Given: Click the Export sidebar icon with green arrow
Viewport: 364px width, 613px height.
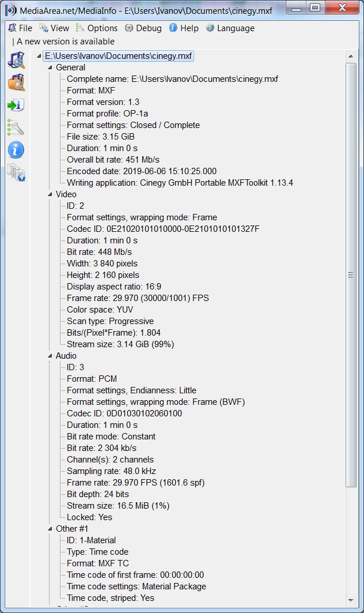Looking at the screenshot, I should click(16, 105).
